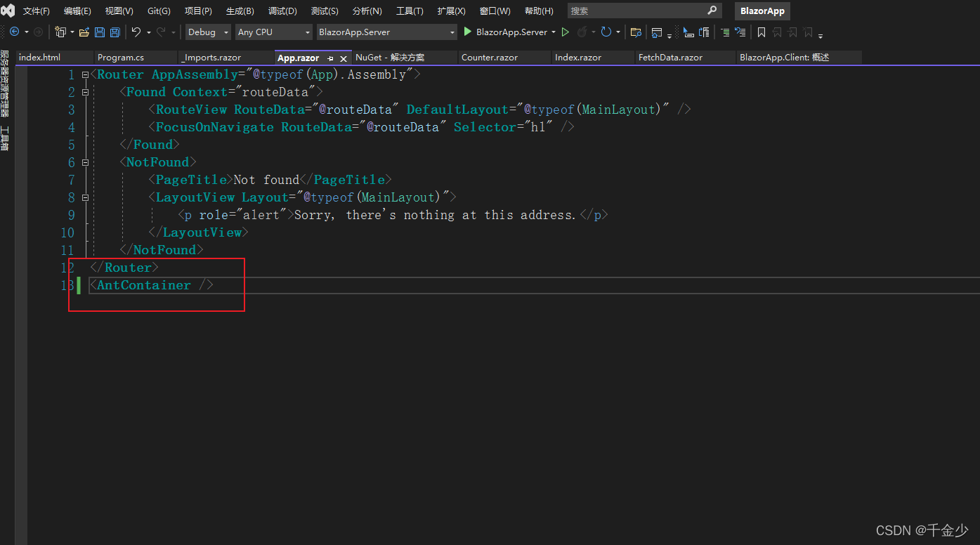The width and height of the screenshot is (980, 545).
Task: Switch to the FetchData.razor tab
Action: point(686,58)
